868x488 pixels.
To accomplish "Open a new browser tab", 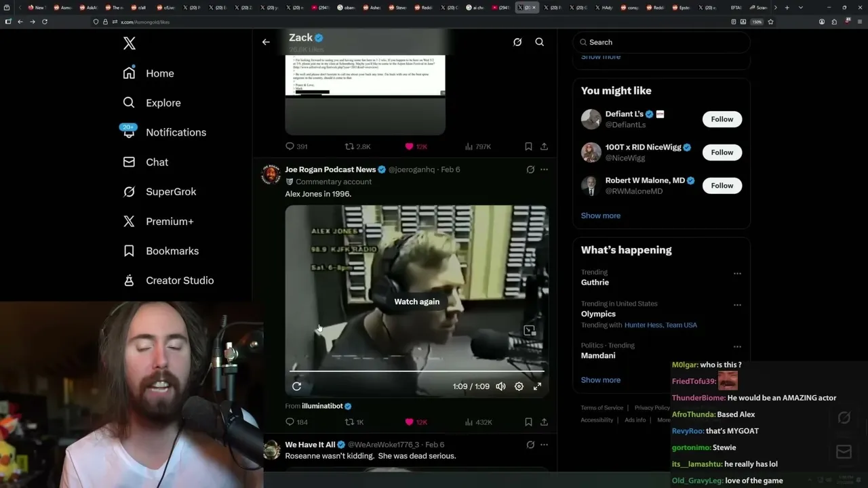I will (x=787, y=7).
